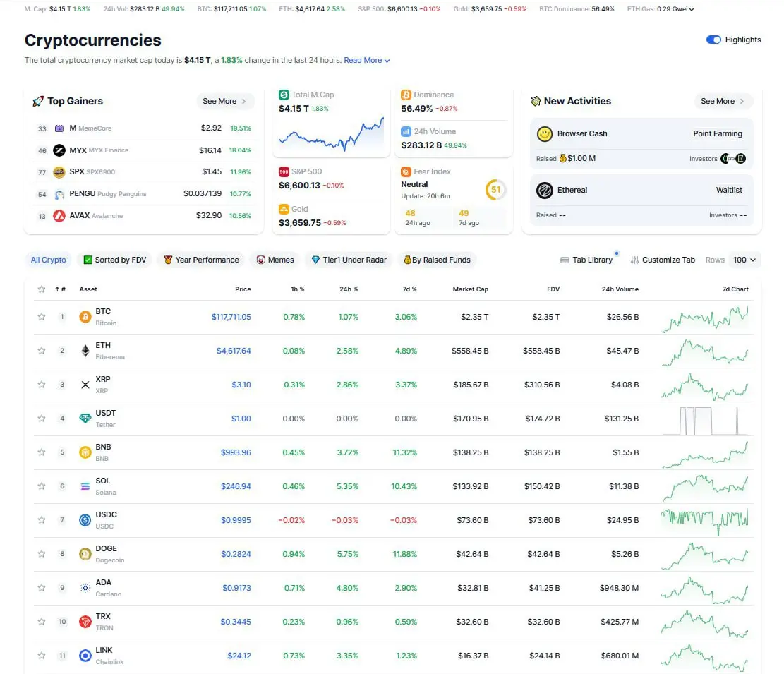This screenshot has height=674, width=784.
Task: Add BNB to favorites with star
Action: point(42,452)
